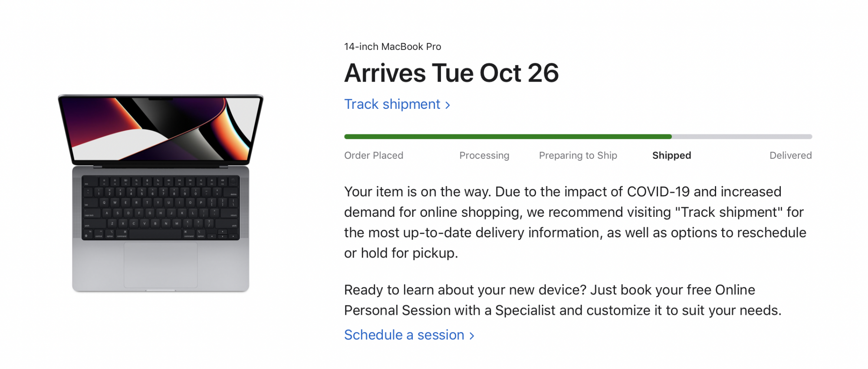Click the green filled portion of progress bar
868x369 pixels.
pos(508,137)
